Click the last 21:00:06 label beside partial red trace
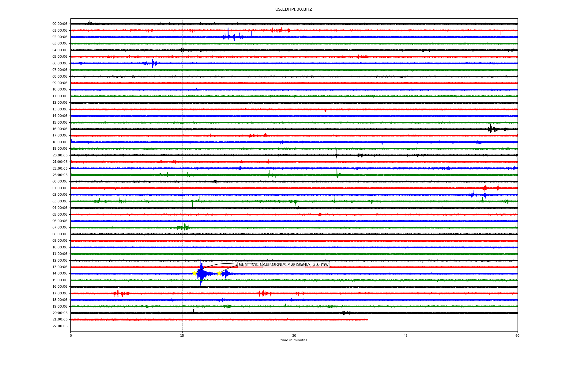The image size is (588, 368). click(60, 320)
